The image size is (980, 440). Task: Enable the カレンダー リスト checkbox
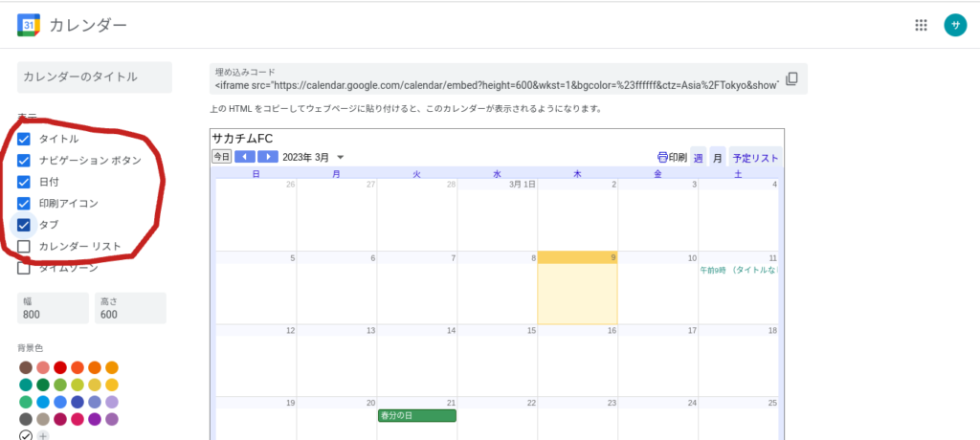[x=25, y=247]
